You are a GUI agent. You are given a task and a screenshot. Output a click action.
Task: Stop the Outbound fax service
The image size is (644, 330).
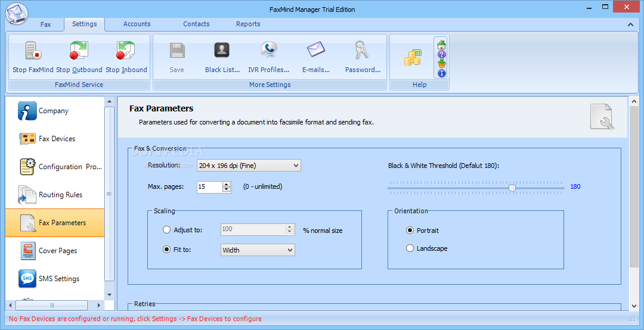pyautogui.click(x=79, y=51)
